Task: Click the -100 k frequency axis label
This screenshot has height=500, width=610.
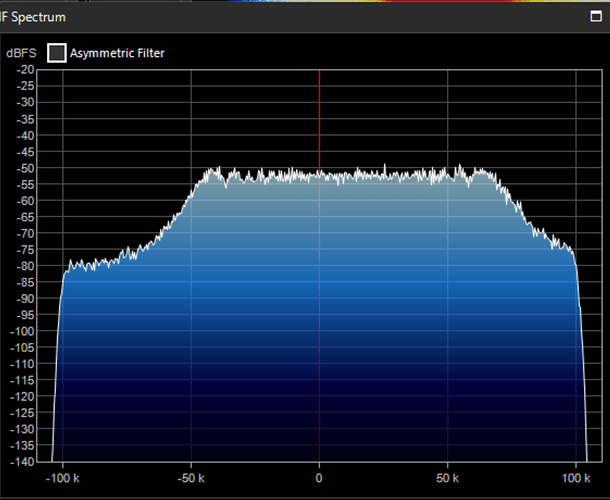Action: pos(62,477)
